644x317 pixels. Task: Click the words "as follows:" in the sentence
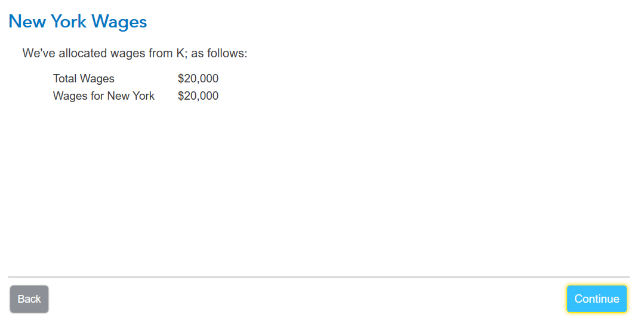pyautogui.click(x=219, y=54)
